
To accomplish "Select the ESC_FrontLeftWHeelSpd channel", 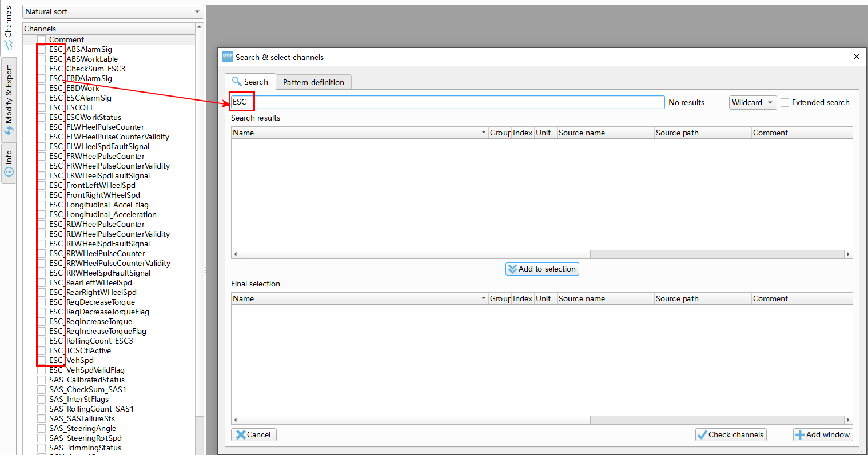I will 92,185.
